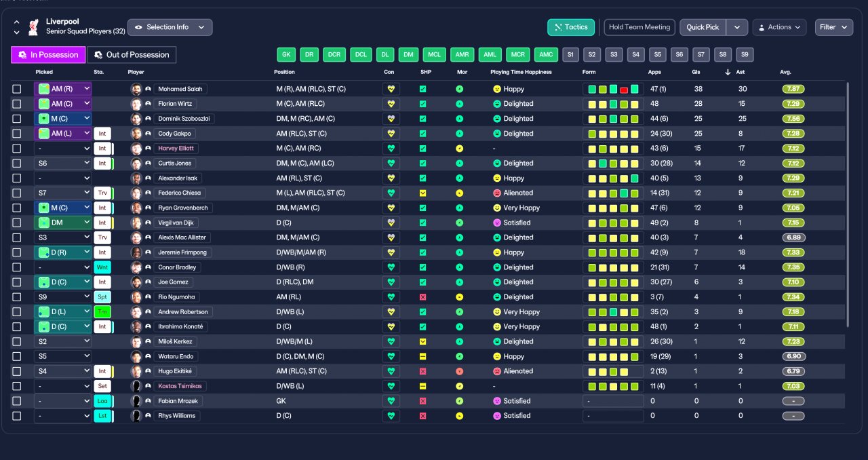
Task: Tick the checkbox for Mohamed Salah
Action: coord(17,89)
